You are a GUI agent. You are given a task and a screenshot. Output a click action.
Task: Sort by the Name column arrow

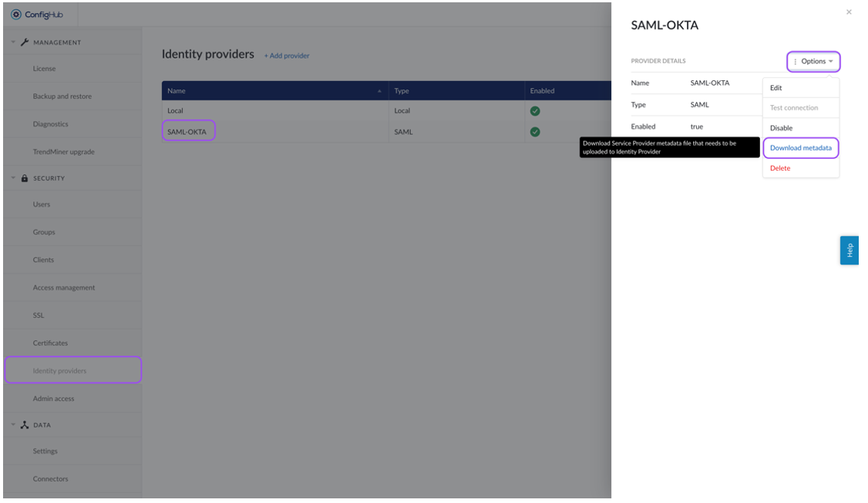(x=379, y=91)
